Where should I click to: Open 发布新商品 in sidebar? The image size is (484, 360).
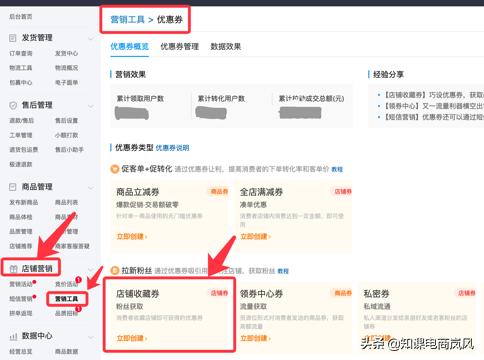24,202
